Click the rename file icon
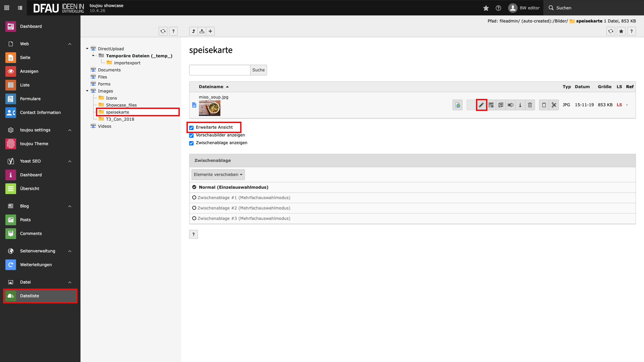 coord(511,105)
